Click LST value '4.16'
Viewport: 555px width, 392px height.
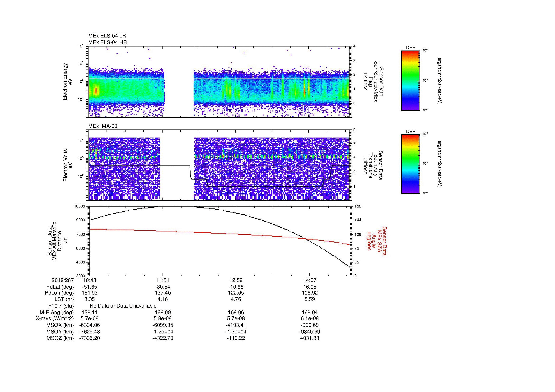163,299
